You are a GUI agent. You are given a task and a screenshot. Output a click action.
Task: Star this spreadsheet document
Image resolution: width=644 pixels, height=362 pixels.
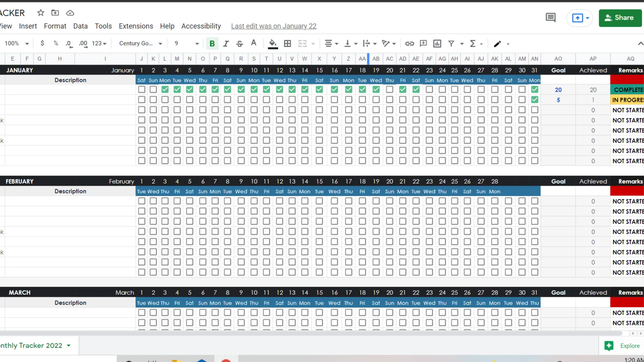[x=41, y=13]
